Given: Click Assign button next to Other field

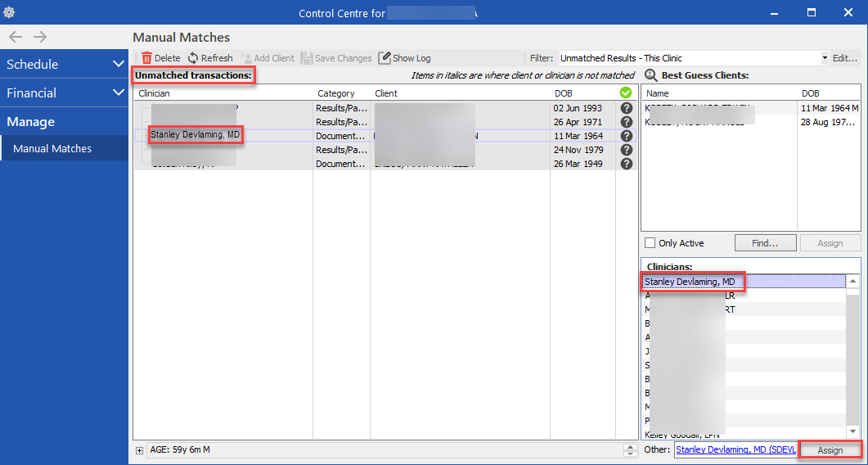Looking at the screenshot, I should click(830, 450).
